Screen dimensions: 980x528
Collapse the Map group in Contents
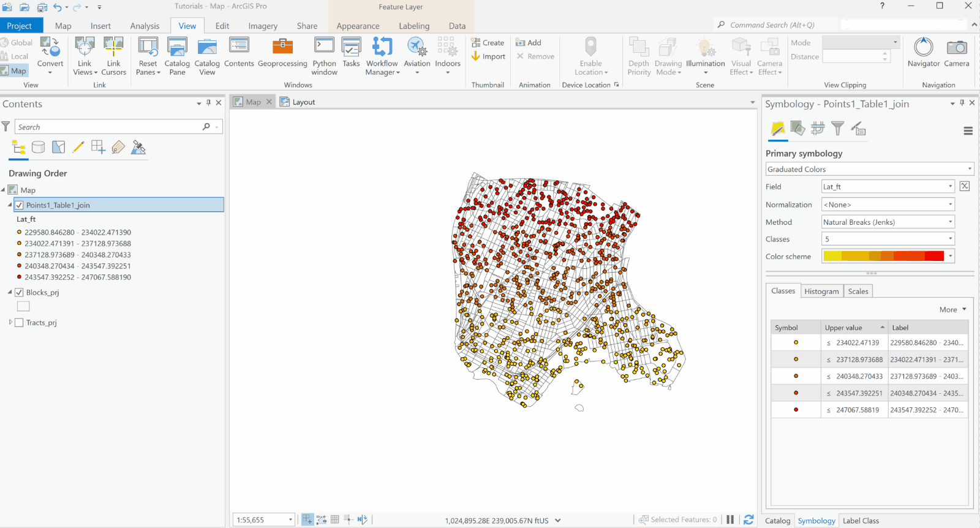click(x=3, y=190)
